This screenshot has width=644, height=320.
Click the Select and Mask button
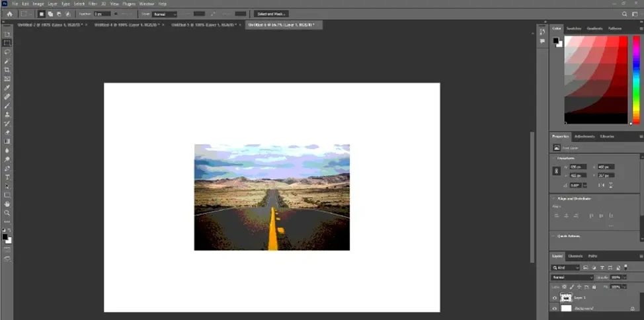coord(271,14)
